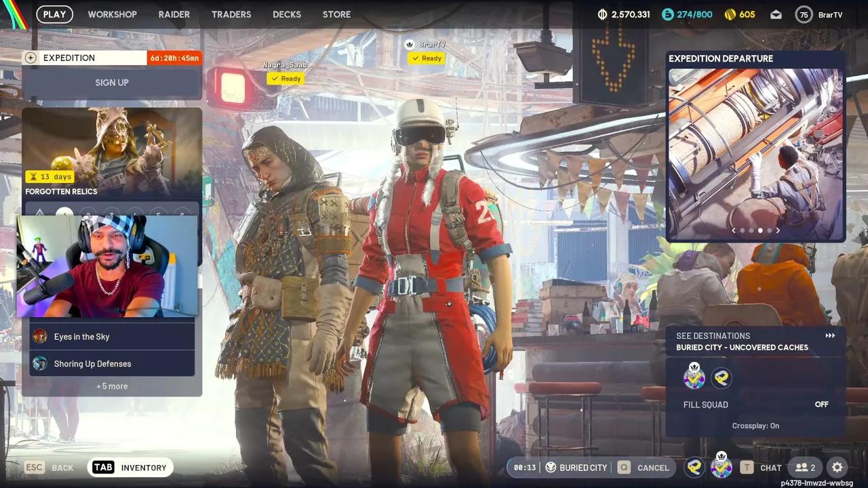Expand SEE DESTINATIONS with triple arrow
This screenshot has height=488, width=868.
pos(830,335)
